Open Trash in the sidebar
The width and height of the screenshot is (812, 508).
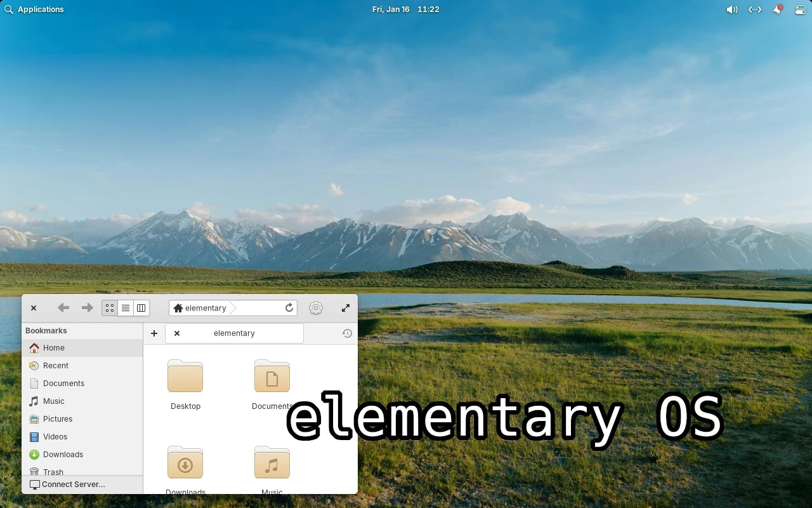pos(82,471)
